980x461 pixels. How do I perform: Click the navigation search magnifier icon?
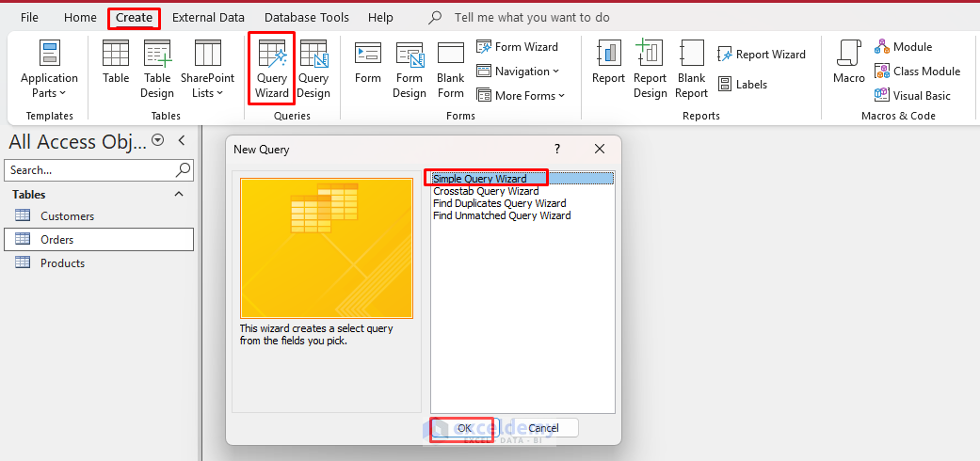click(x=184, y=170)
